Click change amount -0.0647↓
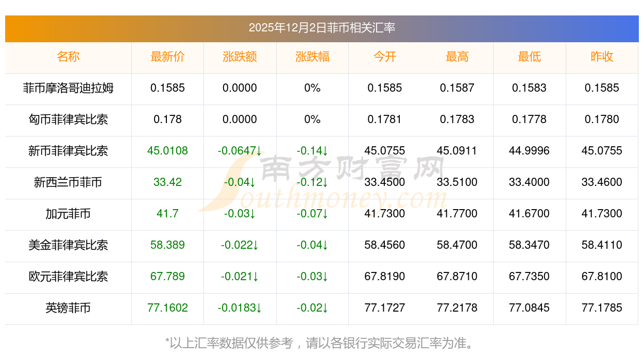644x359 pixels. tap(240, 151)
